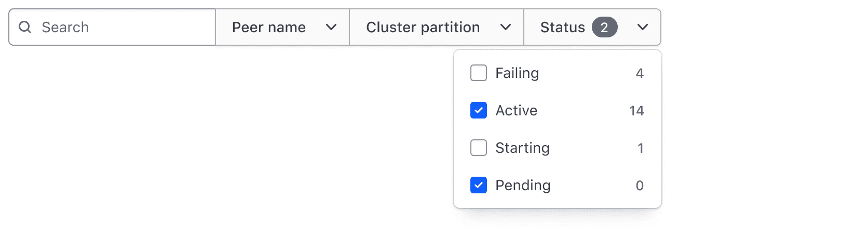Select the Active option label
Image resolution: width=868 pixels, height=237 pixels.
pyautogui.click(x=517, y=110)
